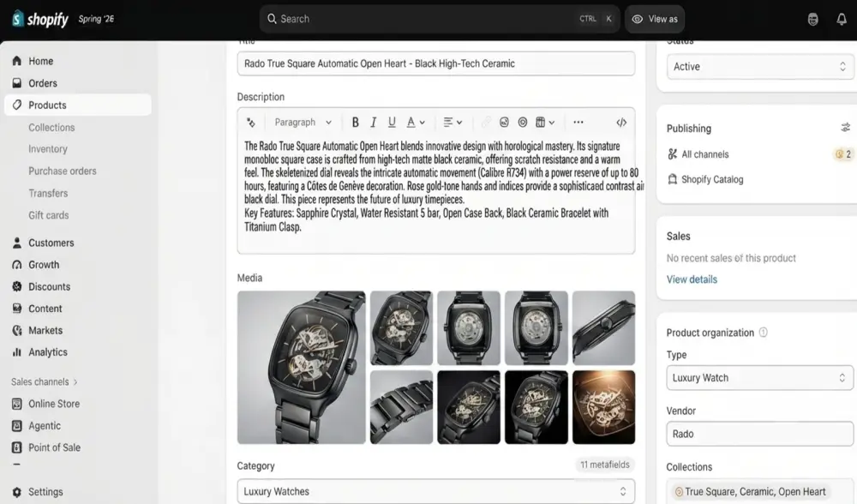Viewport: 857px width, 504px height.
Task: Click the View as button
Action: click(x=654, y=19)
